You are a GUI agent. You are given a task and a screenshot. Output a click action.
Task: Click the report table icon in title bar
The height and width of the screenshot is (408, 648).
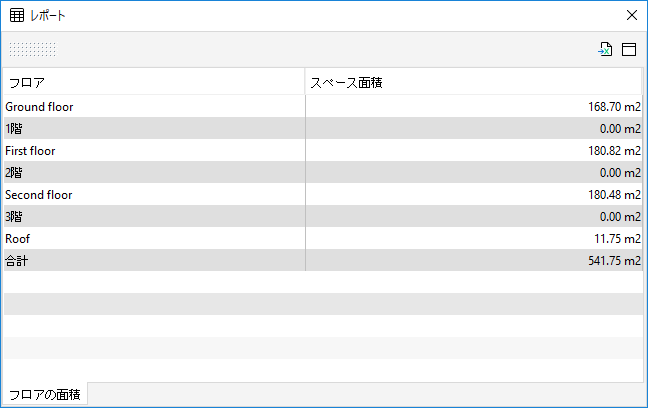[17, 16]
